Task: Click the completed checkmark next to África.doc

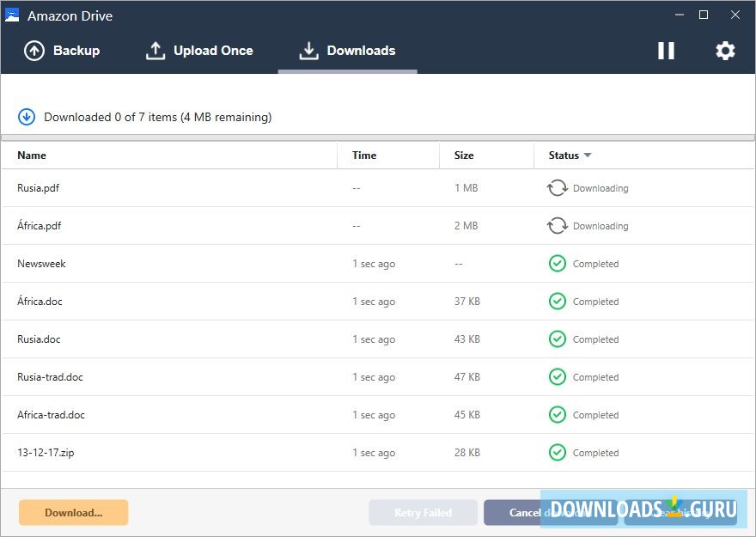Action: [x=558, y=301]
